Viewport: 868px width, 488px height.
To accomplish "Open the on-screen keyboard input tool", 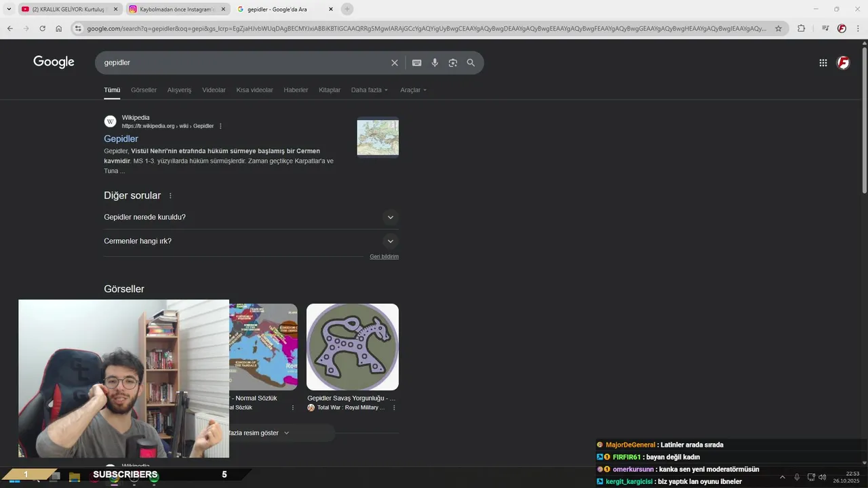I will [x=417, y=62].
